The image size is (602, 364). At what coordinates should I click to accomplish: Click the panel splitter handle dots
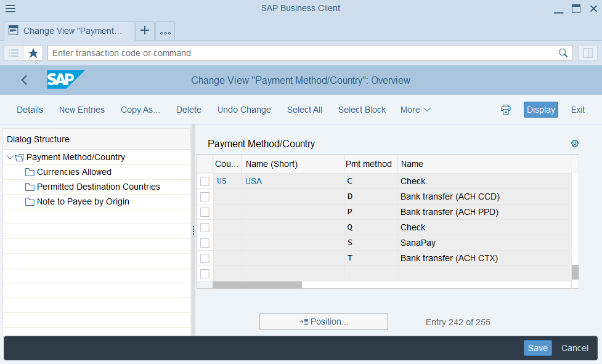pos(193,230)
